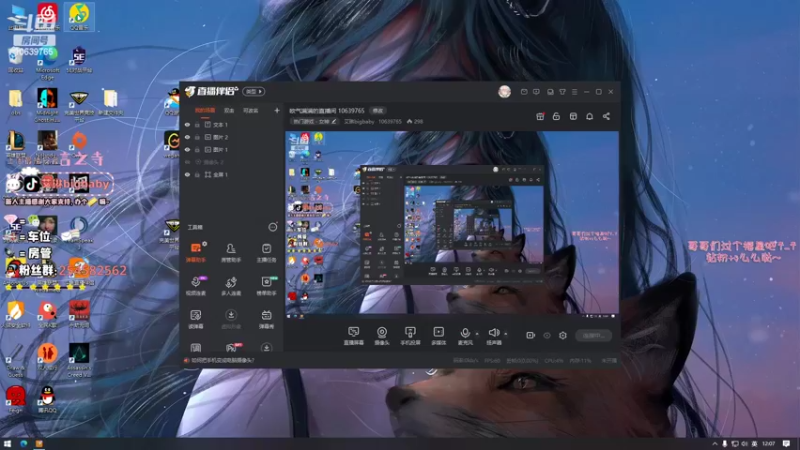The width and height of the screenshot is (800, 450).
Task: Switch to the second scene tab
Action: pos(229,110)
